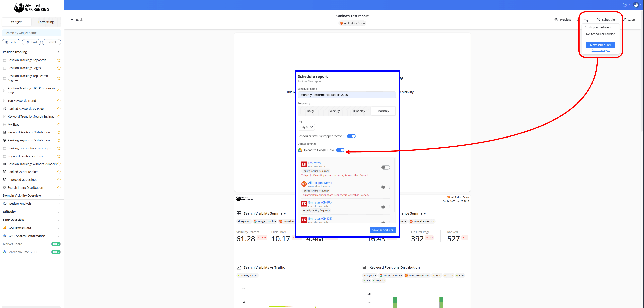Click the download icon next to Preview
Screen dimensions: 644x308
[x=577, y=20]
